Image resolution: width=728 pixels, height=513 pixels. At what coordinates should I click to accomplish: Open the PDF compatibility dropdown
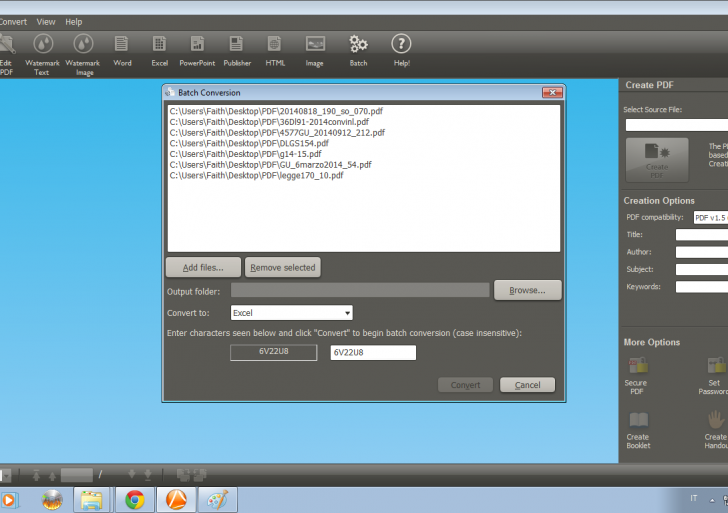[710, 217]
